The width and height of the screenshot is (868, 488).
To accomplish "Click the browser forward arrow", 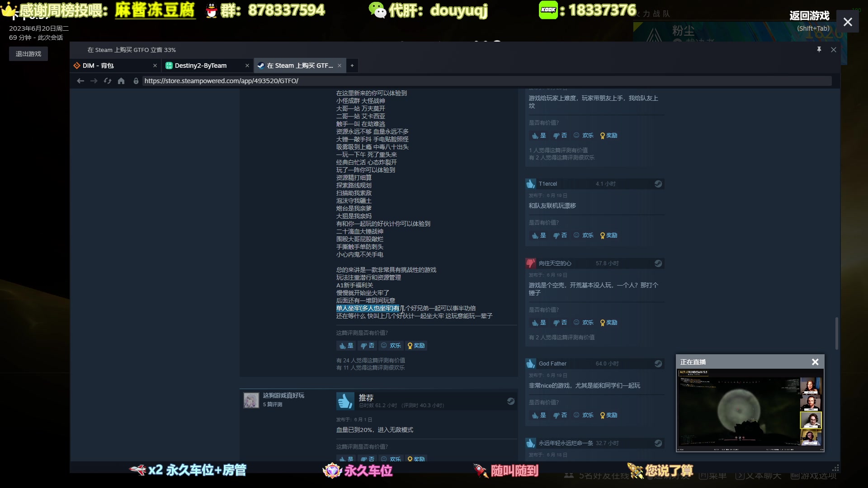I will point(94,81).
